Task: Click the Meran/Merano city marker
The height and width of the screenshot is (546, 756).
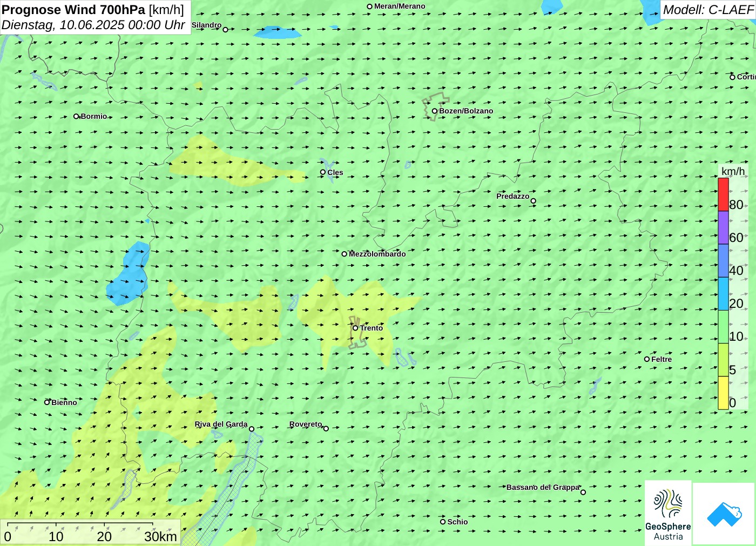Action: coord(370,6)
